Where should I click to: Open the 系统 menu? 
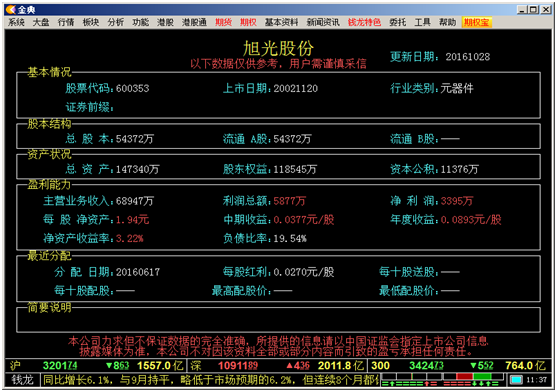tap(16, 22)
